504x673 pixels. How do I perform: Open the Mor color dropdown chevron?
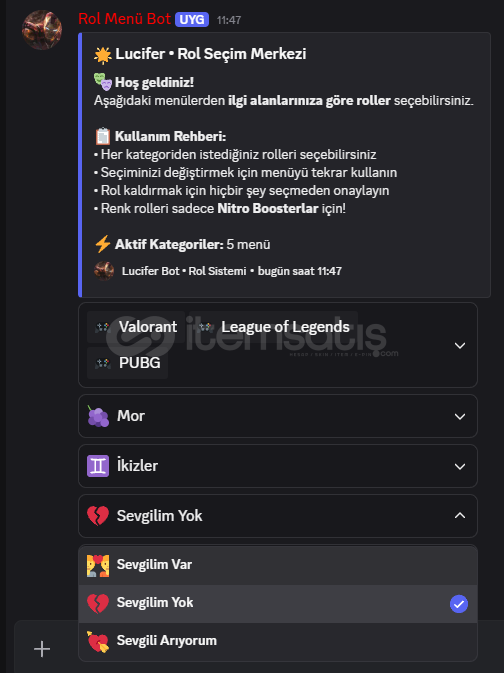(x=460, y=416)
